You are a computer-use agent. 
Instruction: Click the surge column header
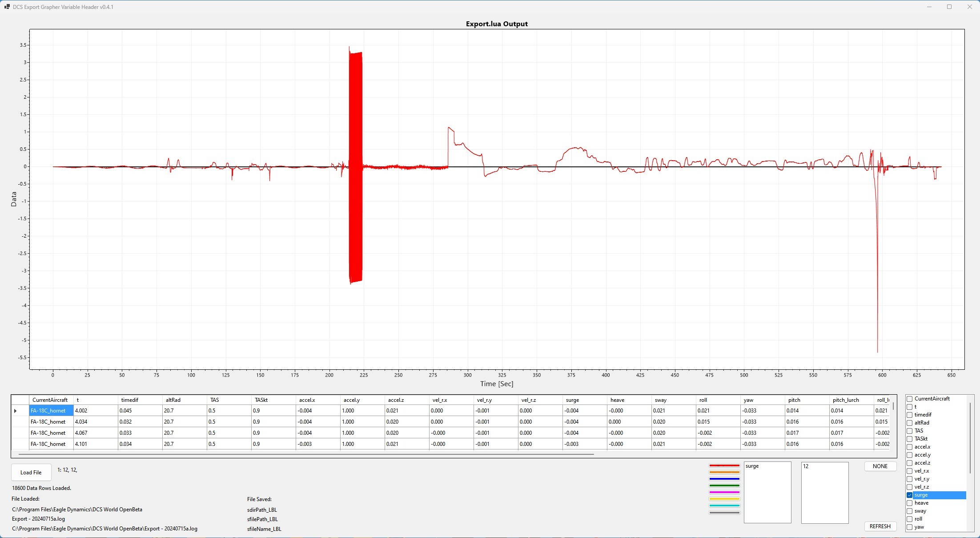pyautogui.click(x=585, y=400)
